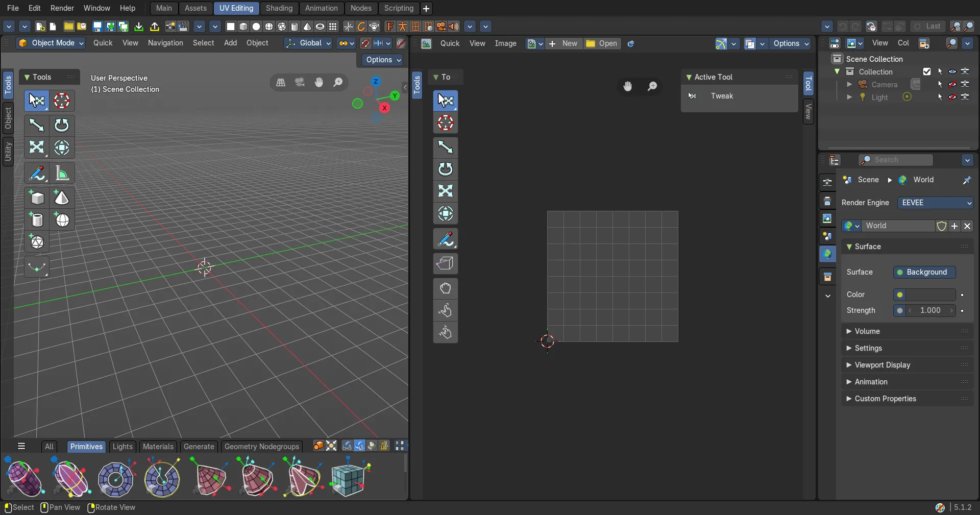Toggle camera view icon in 3D viewport
Screen dimensions: 980x515
pyautogui.click(x=300, y=82)
